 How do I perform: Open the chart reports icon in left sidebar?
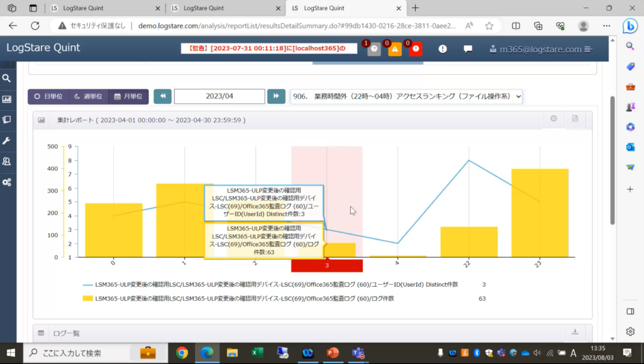[x=6, y=99]
